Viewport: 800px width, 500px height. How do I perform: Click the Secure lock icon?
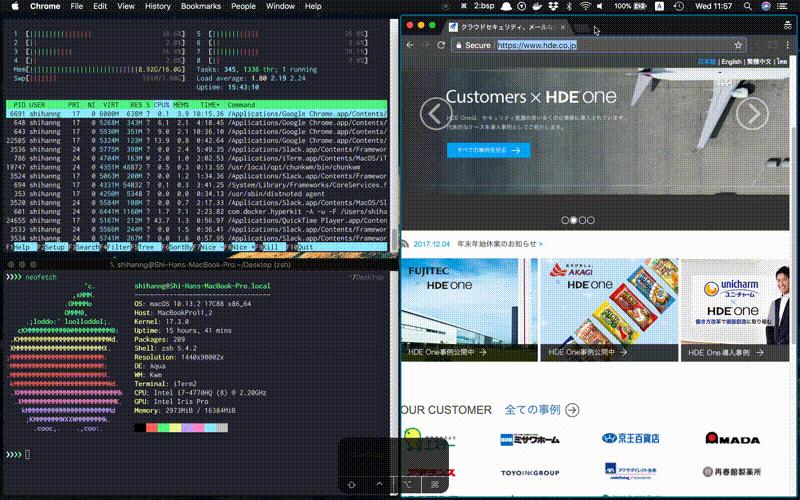point(458,45)
